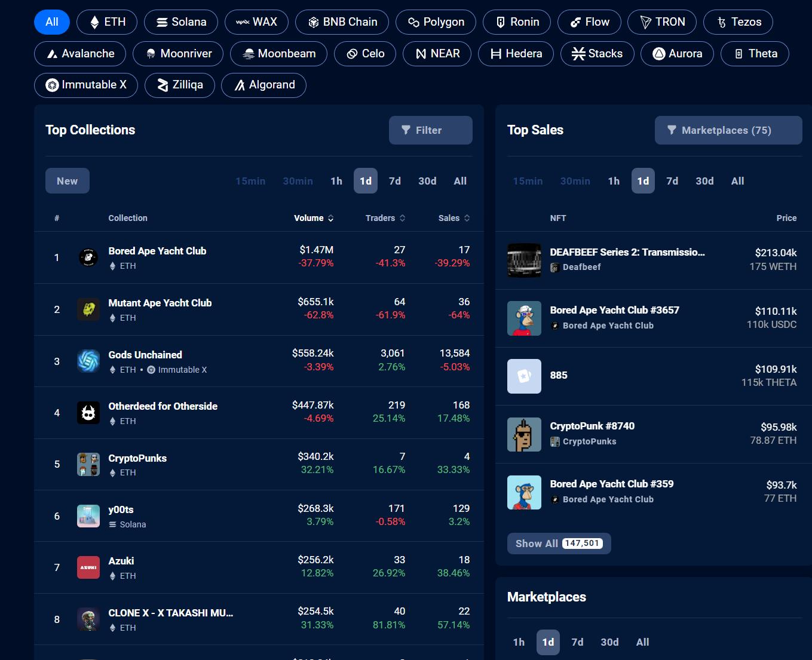Image resolution: width=812 pixels, height=660 pixels.
Task: Click the Immutable X chain filter chip
Action: [x=86, y=85]
